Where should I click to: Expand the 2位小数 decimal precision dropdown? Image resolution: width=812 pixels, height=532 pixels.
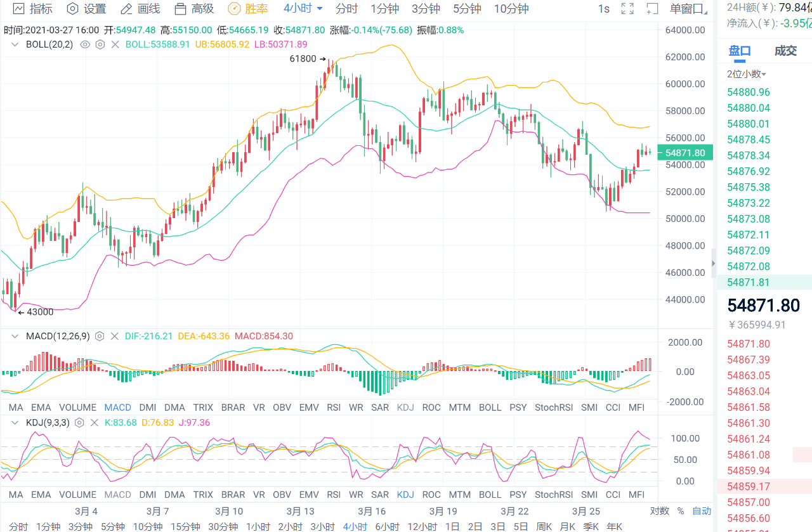point(747,74)
